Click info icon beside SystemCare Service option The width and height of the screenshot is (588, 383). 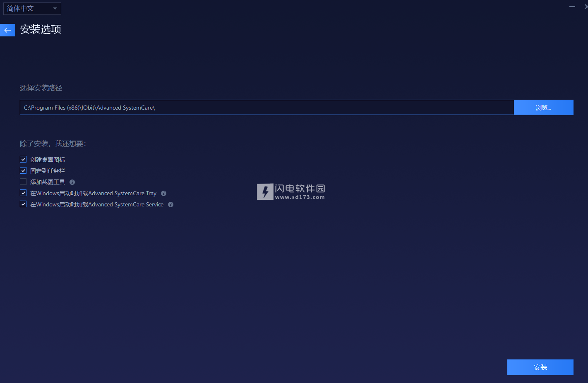[170, 204]
